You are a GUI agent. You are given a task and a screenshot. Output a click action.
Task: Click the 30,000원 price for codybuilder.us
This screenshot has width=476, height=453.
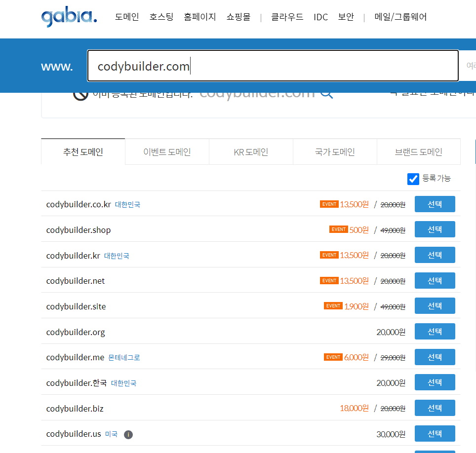click(x=391, y=434)
